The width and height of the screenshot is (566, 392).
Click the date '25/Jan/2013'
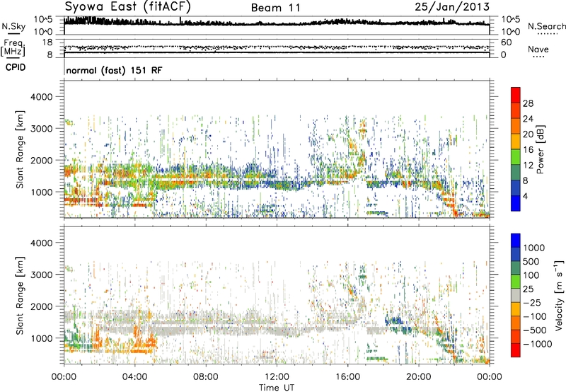pyautogui.click(x=452, y=6)
